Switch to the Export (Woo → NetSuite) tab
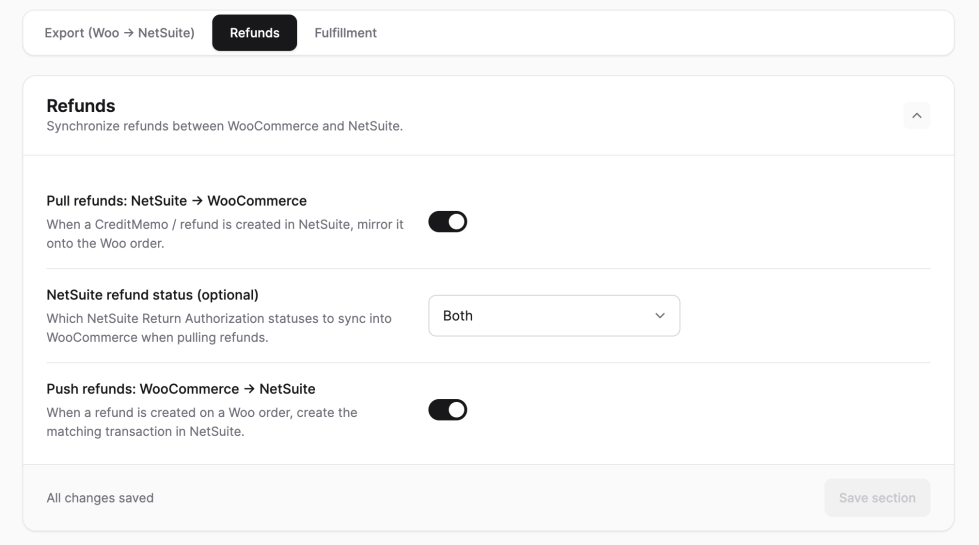 click(119, 33)
